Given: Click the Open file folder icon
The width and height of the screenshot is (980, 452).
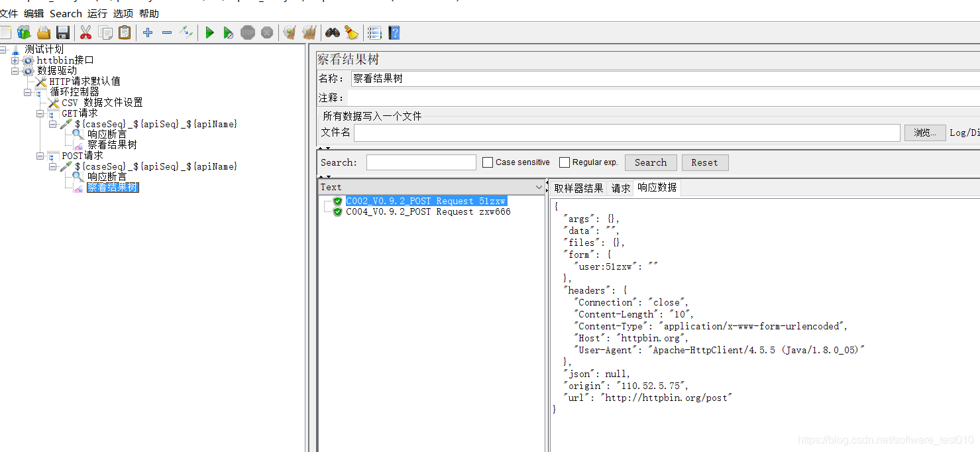Looking at the screenshot, I should pyautogui.click(x=44, y=32).
